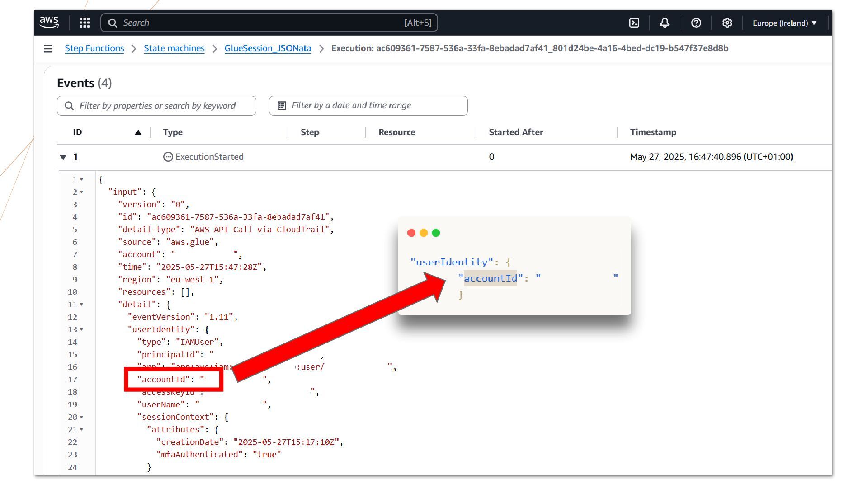Click the magnifier icon in properties filter
This screenshot has height=488, width=868.
[x=69, y=106]
